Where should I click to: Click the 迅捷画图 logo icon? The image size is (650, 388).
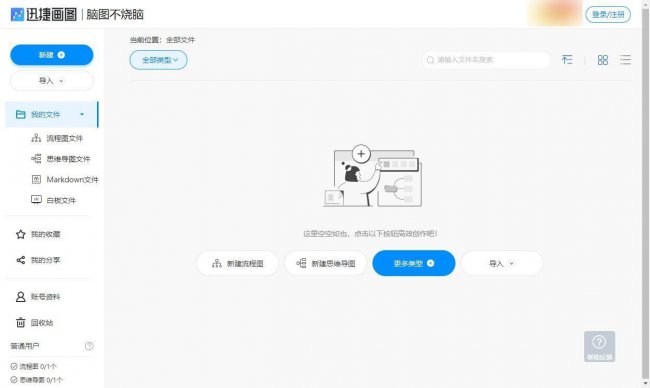pos(17,15)
